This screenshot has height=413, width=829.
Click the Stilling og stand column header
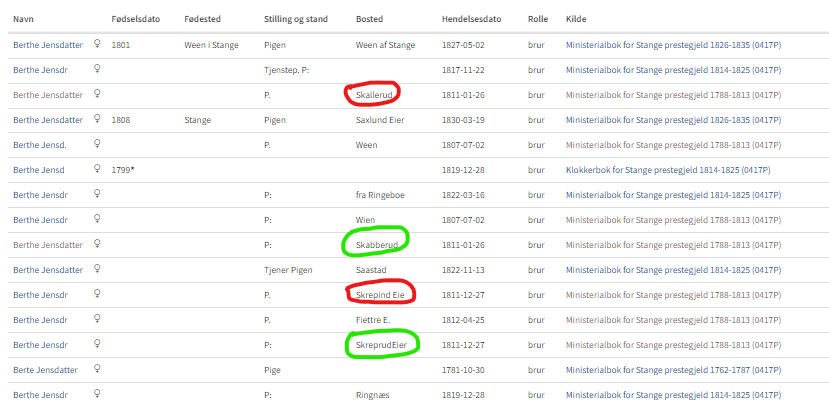point(296,19)
